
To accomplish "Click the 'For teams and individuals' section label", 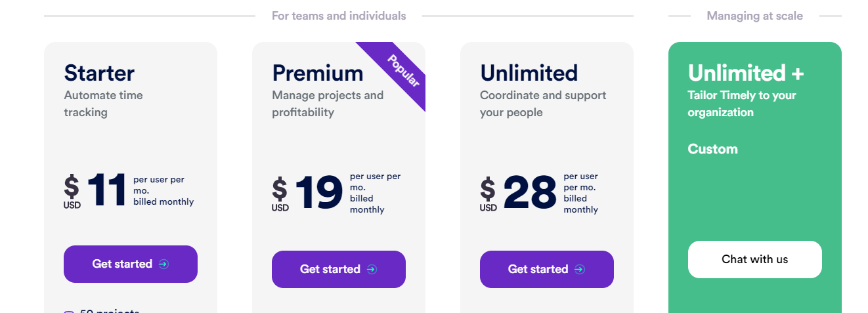I will 339,16.
